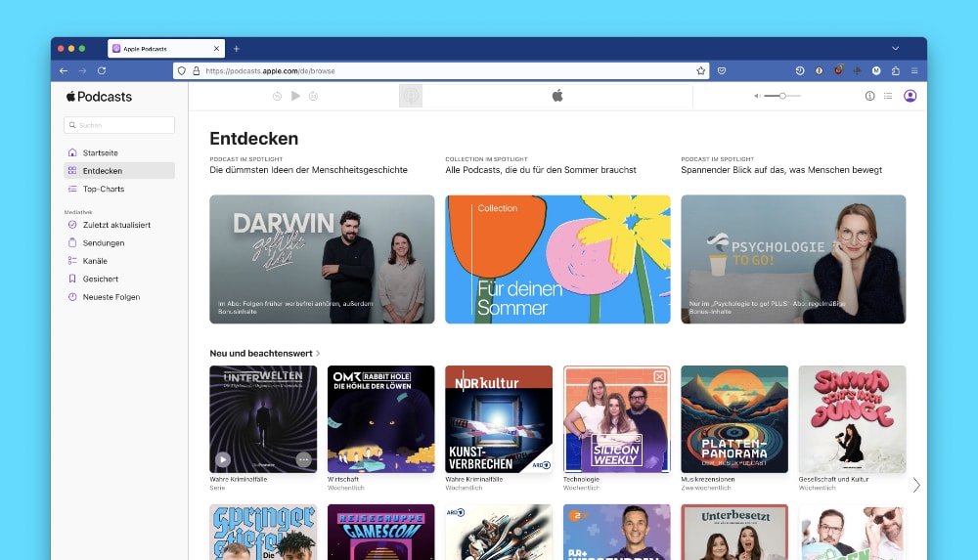Screen dimensions: 978x560
Task: Open the Für deinen Sommer collection card
Action: pos(557,259)
